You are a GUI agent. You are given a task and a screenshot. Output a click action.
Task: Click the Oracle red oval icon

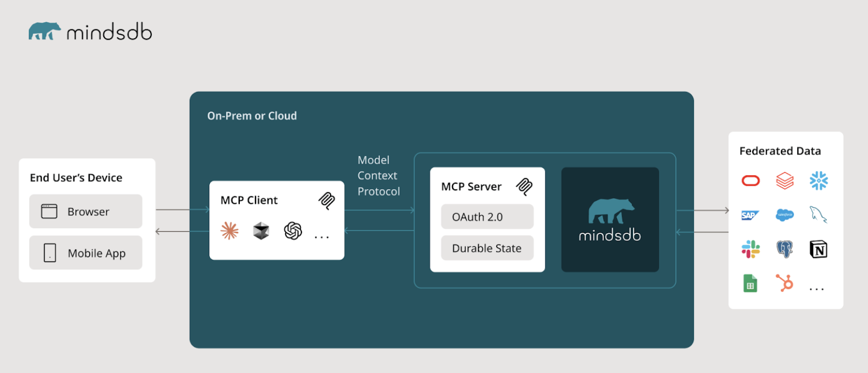tap(751, 181)
